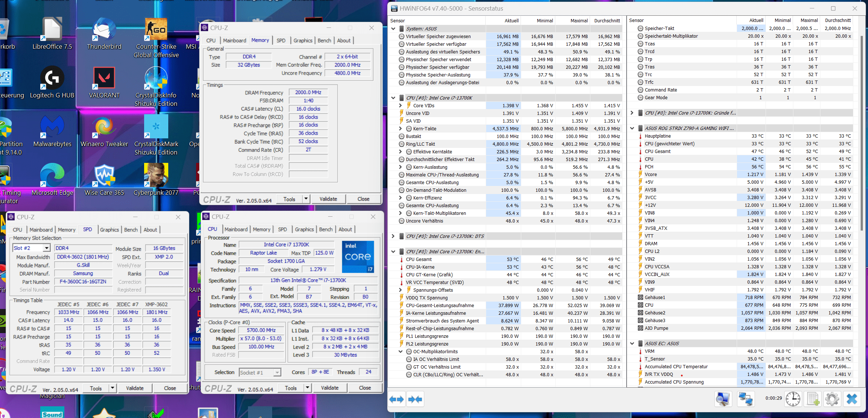868x418 pixels.
Task: Open Memory tab in CPU-Z SPD window
Action: [67, 230]
